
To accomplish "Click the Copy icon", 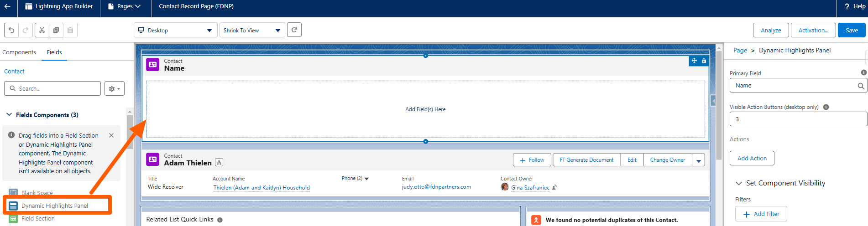I will [56, 30].
